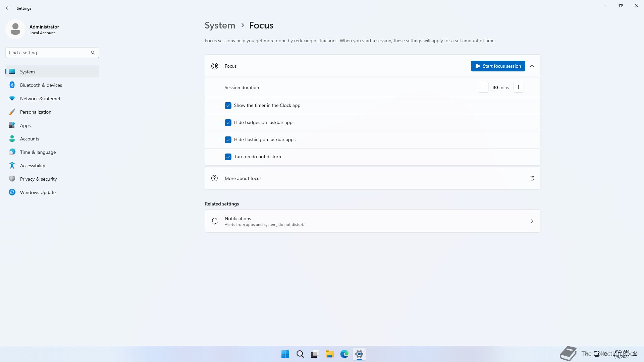Click the Network wifi icon in sidebar
Screen dimensions: 644x362
pos(12,98)
